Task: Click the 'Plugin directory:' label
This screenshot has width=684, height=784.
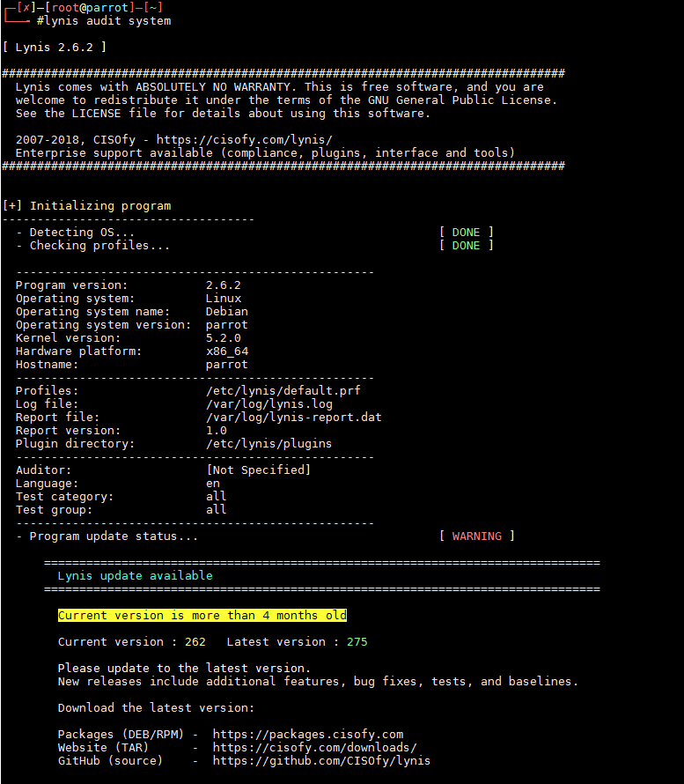Action: tap(75, 443)
